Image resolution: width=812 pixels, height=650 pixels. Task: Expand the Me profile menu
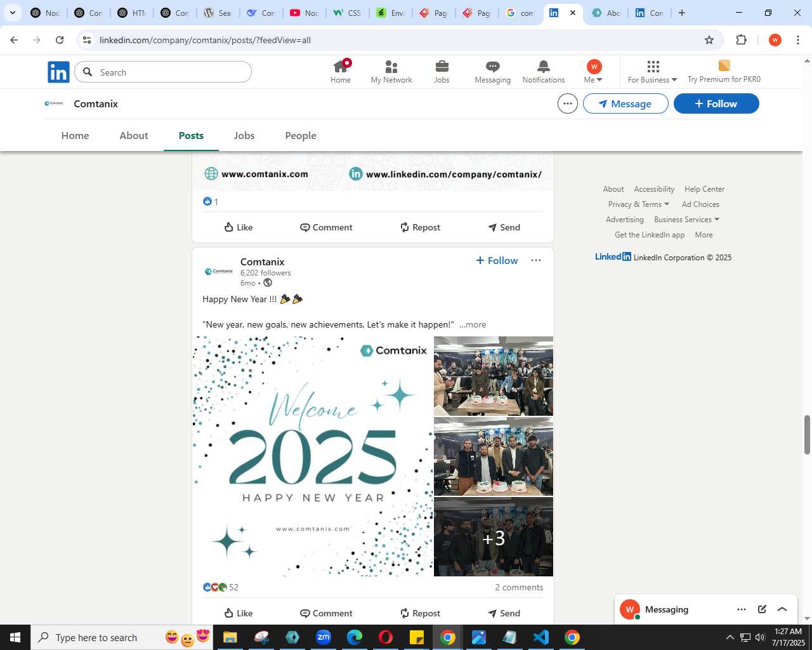tap(594, 72)
